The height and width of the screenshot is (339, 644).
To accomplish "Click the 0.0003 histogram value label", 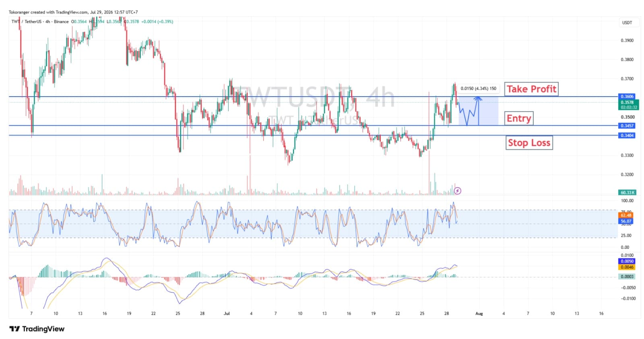I will pyautogui.click(x=627, y=277).
